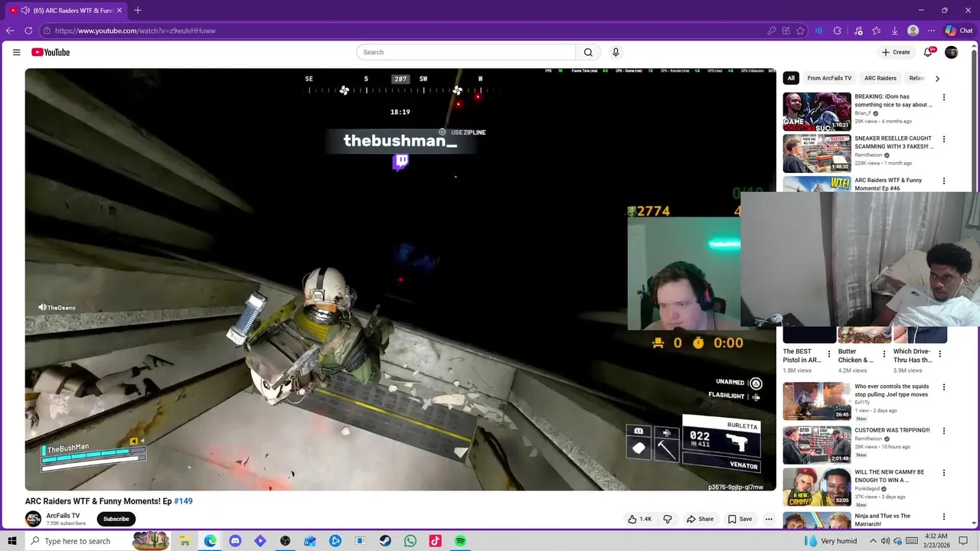Open options for CUSTOMER WAS TRIPPING video
This screenshot has height=551, width=980.
[944, 431]
